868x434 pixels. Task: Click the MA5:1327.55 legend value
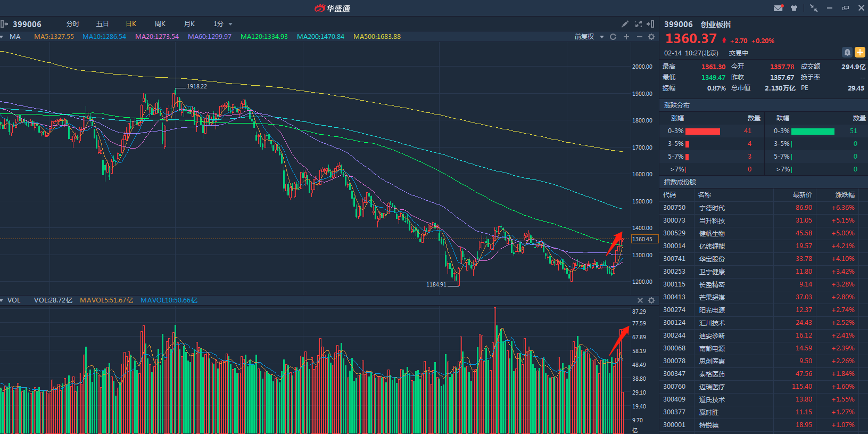point(54,37)
